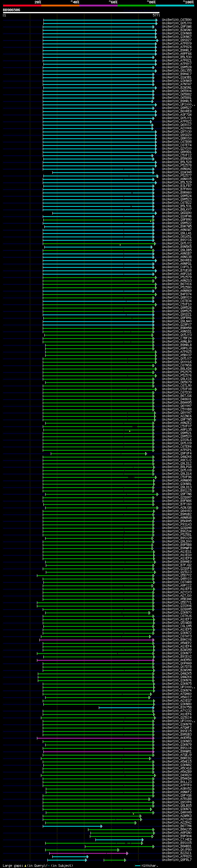Click on UniRef100_A7R188
This screenshot has height=868, width=197.
[x=177, y=799]
